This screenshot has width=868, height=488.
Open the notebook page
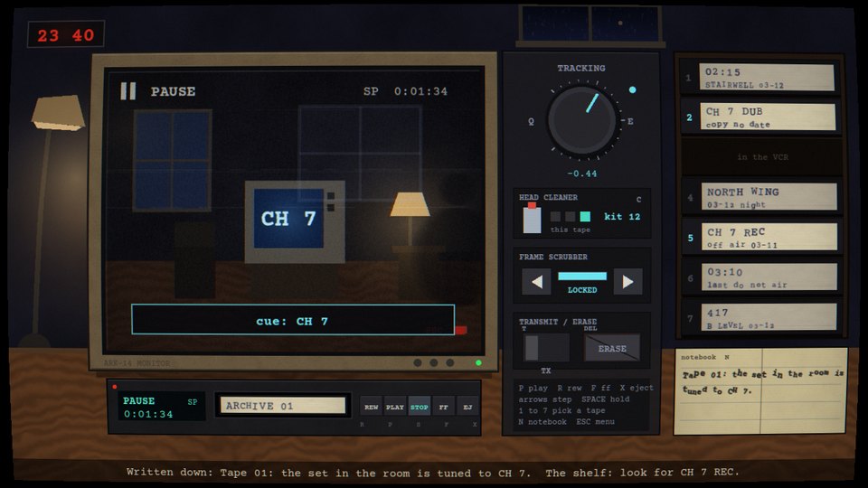tap(760, 391)
